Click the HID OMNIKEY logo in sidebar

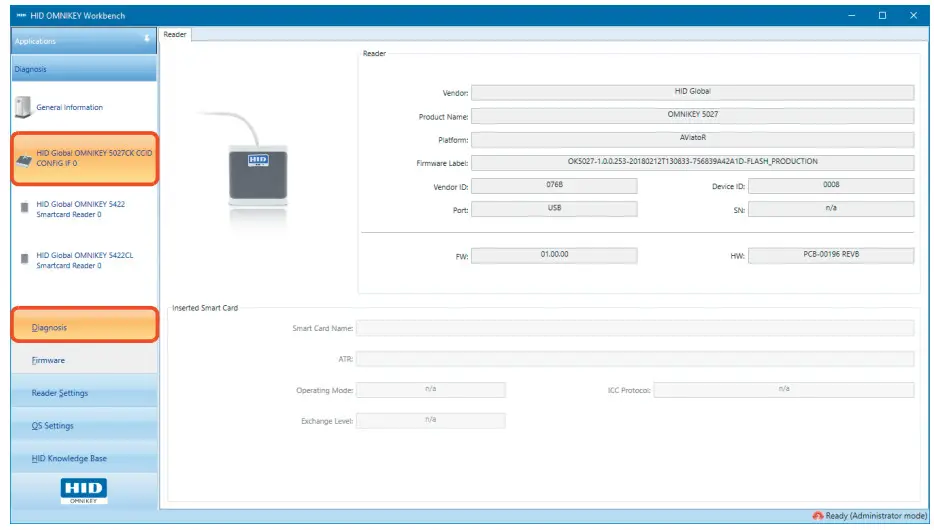coord(83,491)
